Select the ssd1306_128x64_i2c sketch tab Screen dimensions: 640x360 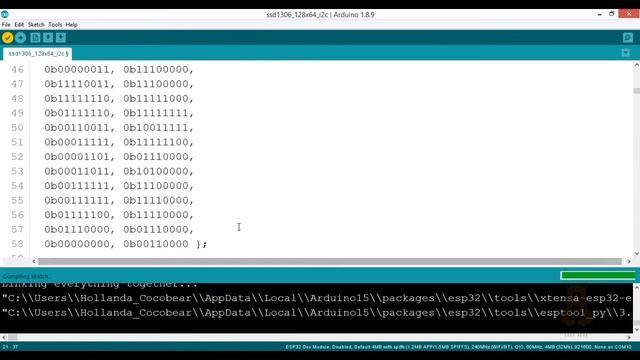[38, 53]
